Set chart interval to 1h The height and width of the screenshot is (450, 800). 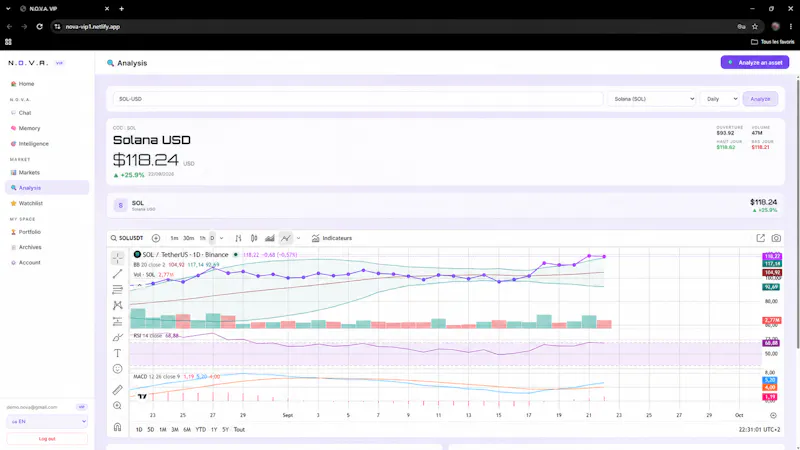tap(203, 238)
